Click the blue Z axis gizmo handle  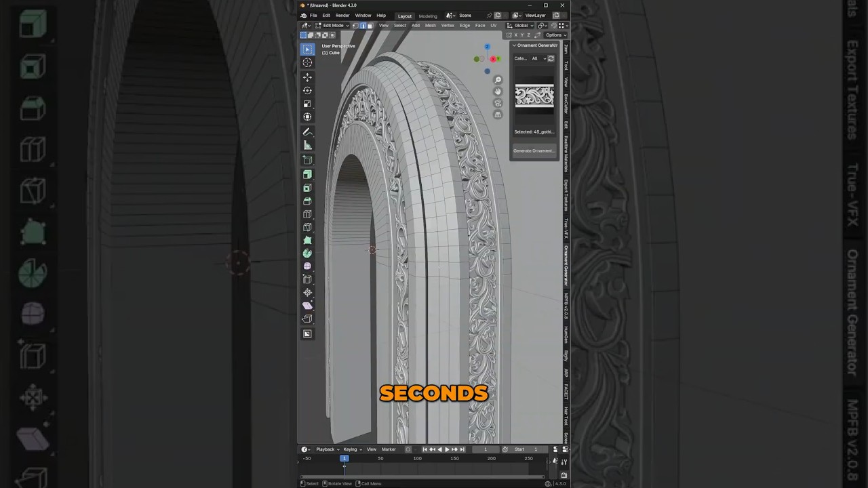pos(487,47)
